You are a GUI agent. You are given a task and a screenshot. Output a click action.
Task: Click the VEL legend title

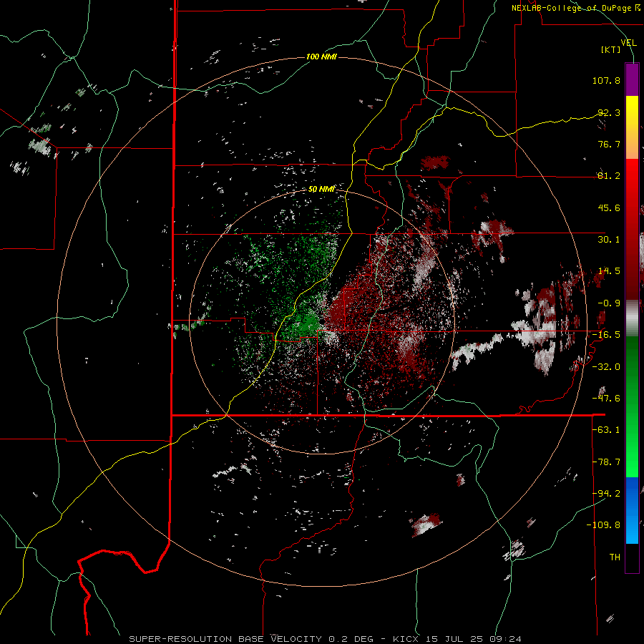point(629,43)
